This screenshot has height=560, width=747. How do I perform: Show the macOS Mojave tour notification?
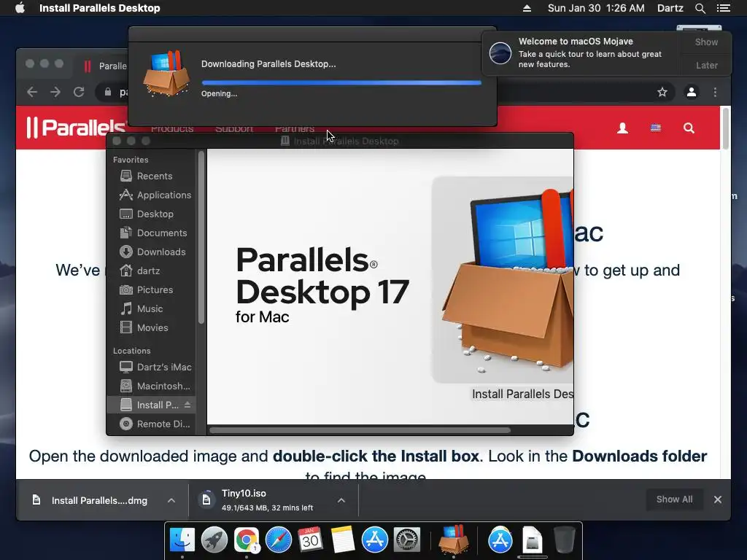(706, 42)
